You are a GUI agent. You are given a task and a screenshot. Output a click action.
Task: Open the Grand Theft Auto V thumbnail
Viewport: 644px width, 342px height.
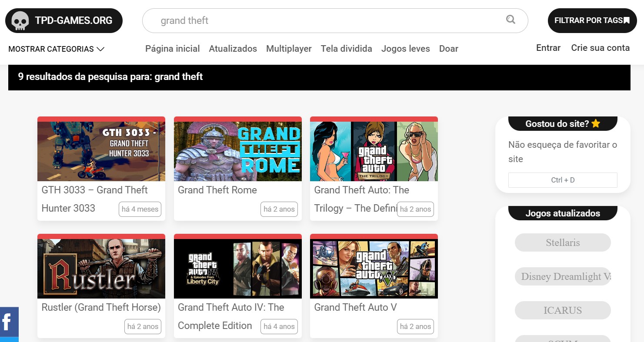pyautogui.click(x=374, y=269)
